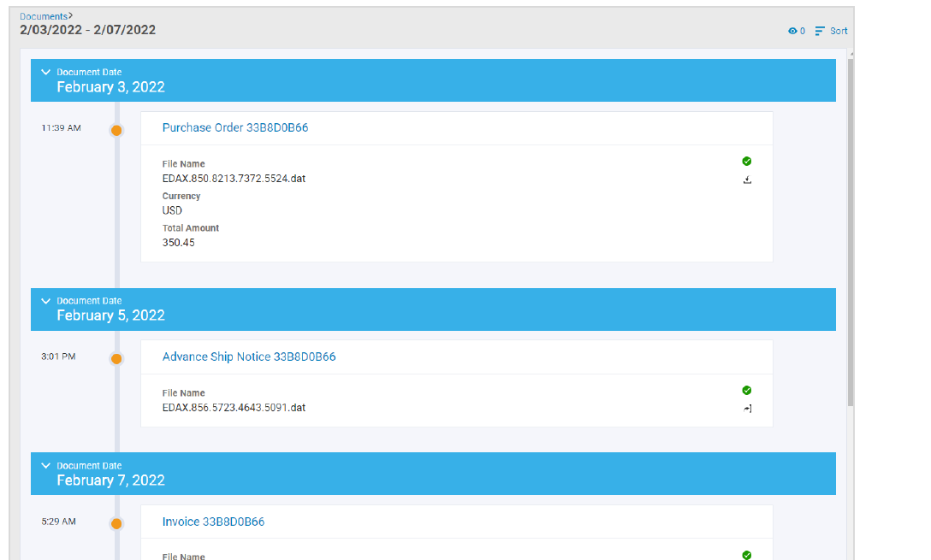Select file name EDAX.856.5723.4643.5091.dat

(x=234, y=408)
